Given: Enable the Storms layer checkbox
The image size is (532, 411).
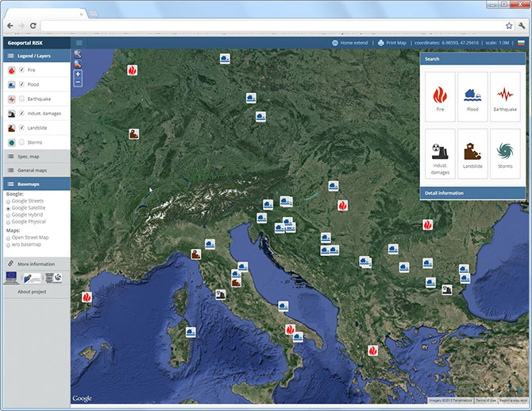Looking at the screenshot, I should tap(21, 142).
